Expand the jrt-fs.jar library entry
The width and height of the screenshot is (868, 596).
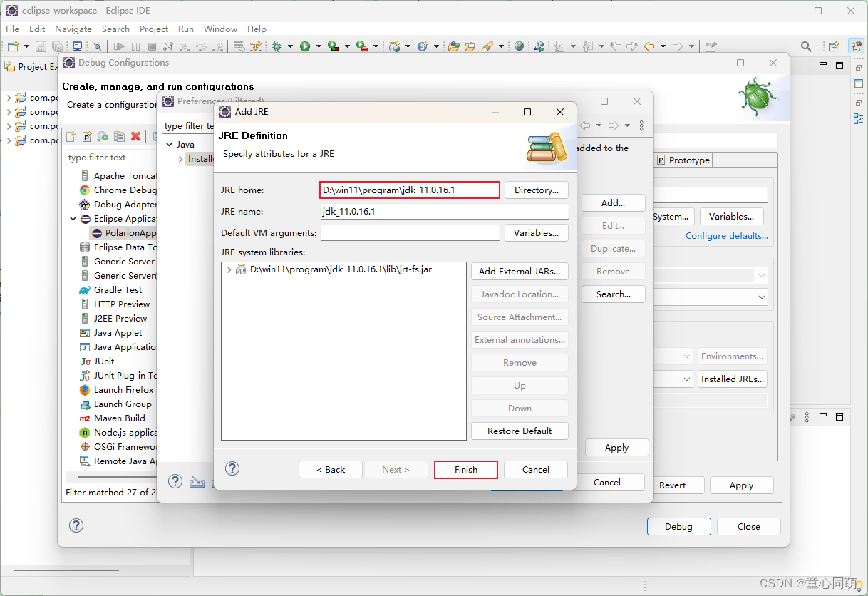point(229,270)
